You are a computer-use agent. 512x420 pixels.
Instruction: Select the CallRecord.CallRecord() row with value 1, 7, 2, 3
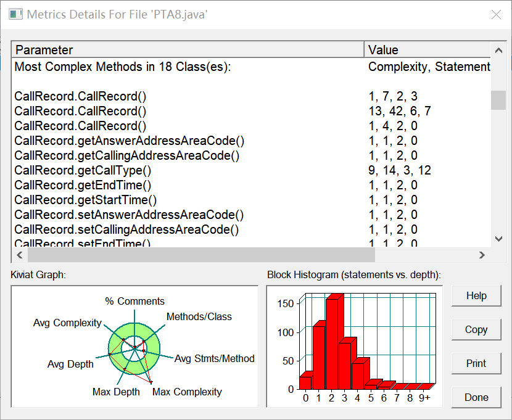point(252,96)
